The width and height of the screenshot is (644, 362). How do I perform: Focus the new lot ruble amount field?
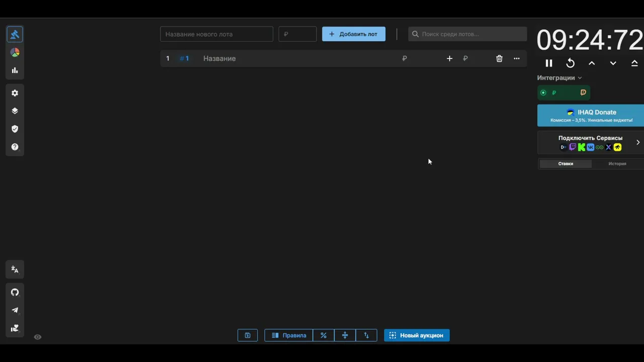point(297,34)
